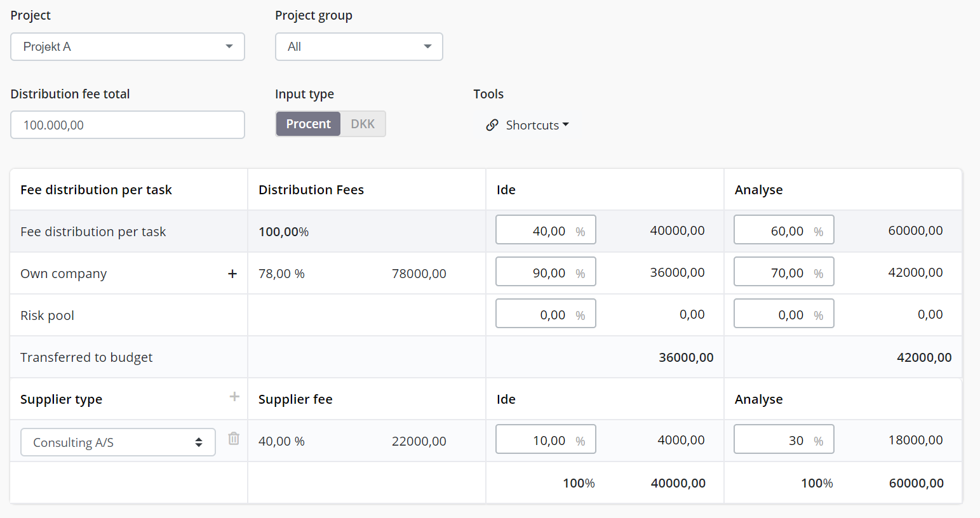The height and width of the screenshot is (518, 980).
Task: Select the Procent input type
Action: 307,124
